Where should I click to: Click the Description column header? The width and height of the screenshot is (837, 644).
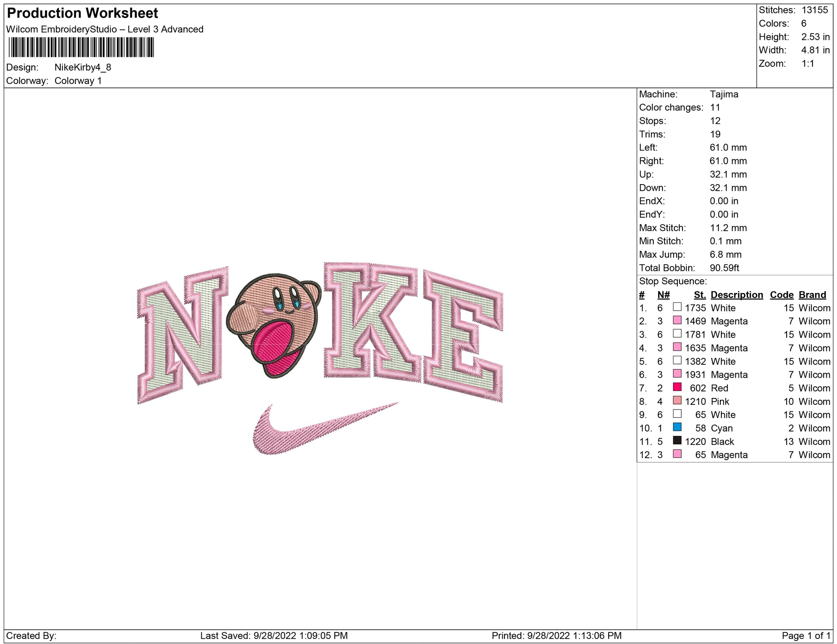click(x=736, y=295)
